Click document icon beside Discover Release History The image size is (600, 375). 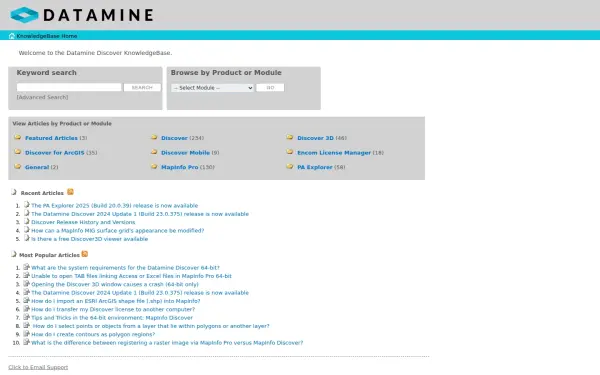(x=27, y=221)
